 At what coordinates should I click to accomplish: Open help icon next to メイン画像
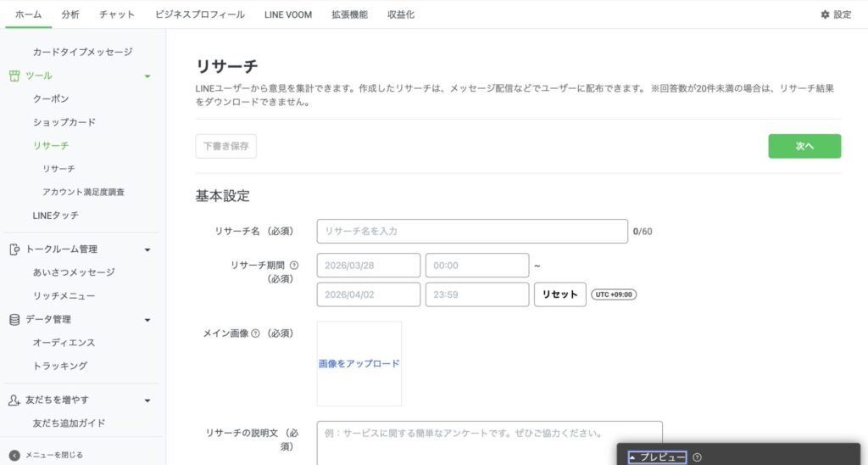(255, 333)
